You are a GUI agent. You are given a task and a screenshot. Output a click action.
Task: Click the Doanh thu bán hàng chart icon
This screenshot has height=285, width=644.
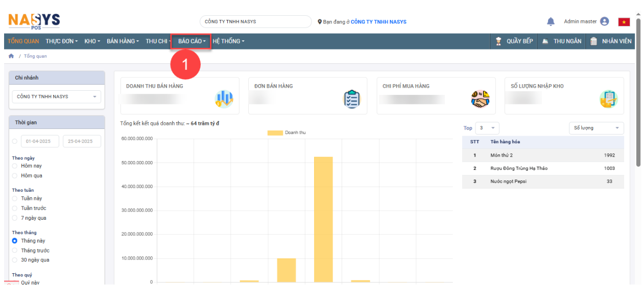pos(224,99)
